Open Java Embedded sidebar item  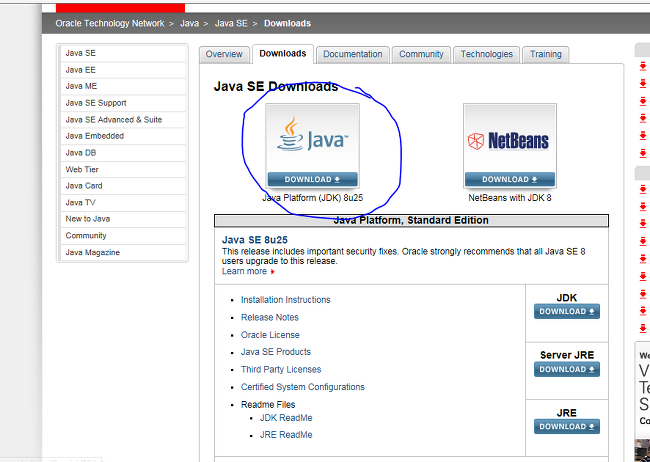tap(123, 136)
